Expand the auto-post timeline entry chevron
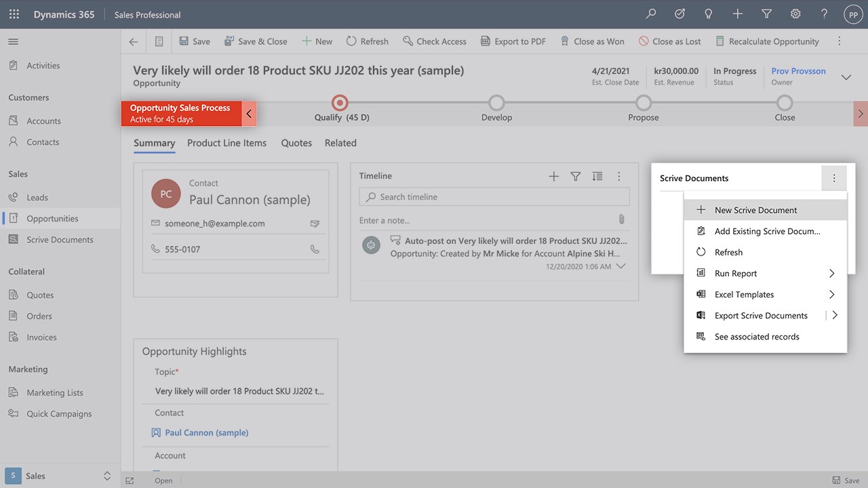 [620, 266]
